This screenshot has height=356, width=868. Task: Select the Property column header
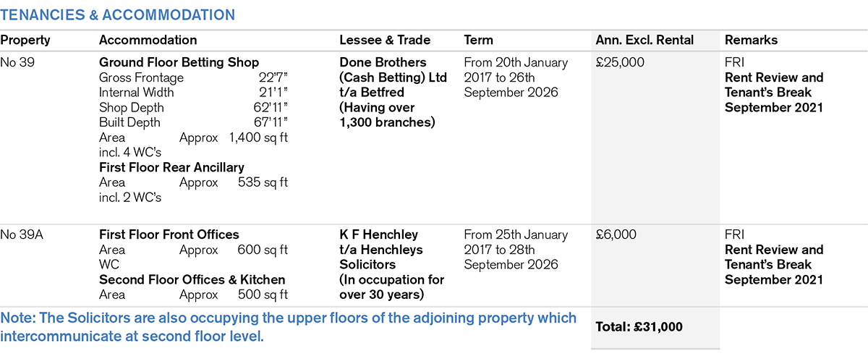25,41
